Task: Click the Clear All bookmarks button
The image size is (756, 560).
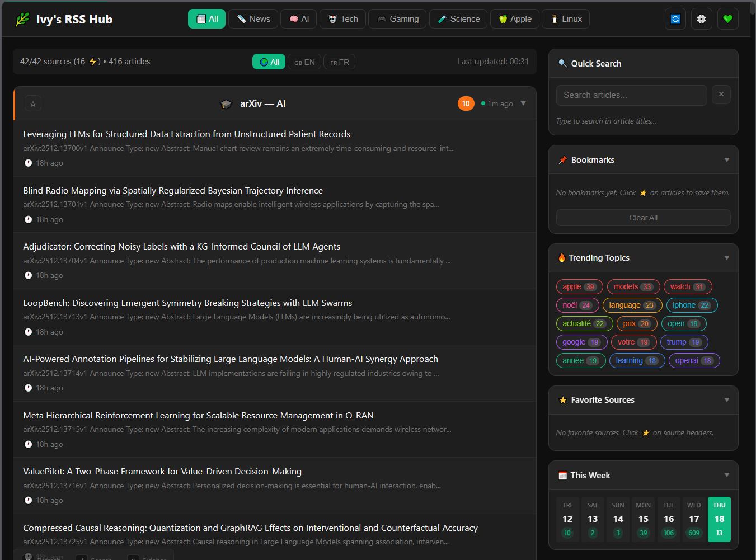Action: point(644,218)
